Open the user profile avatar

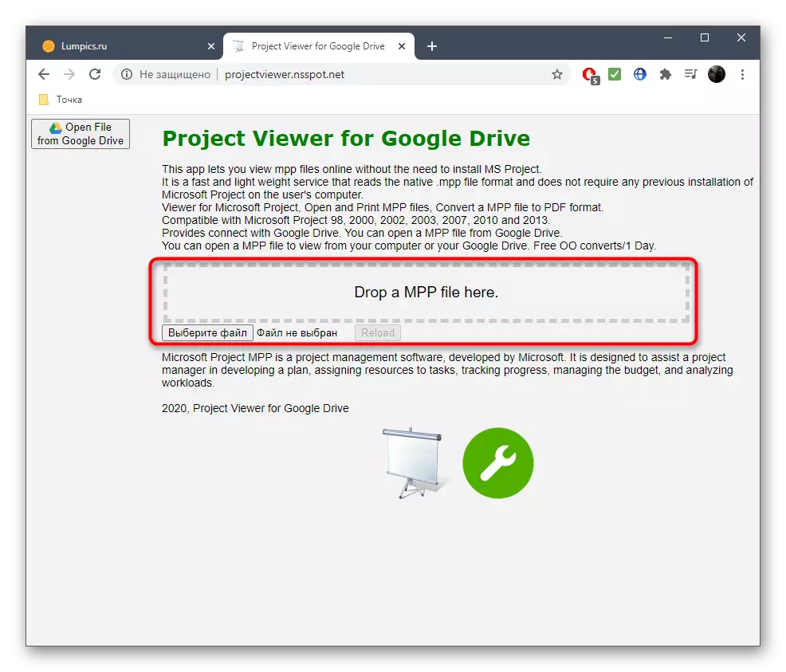[x=717, y=74]
